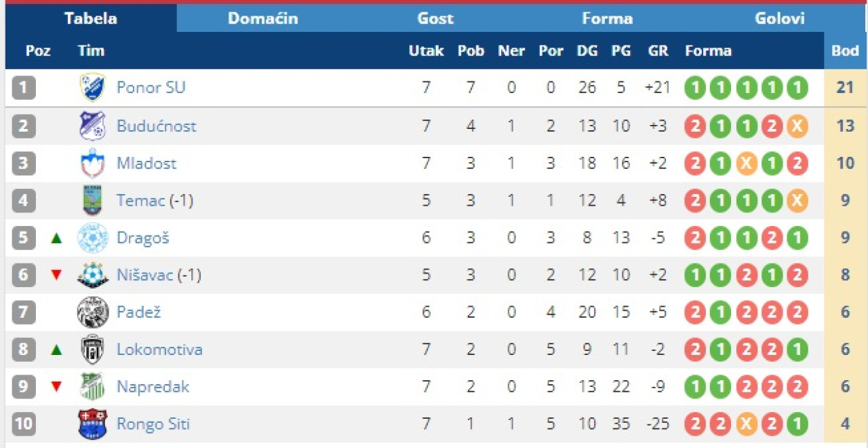Click the green up arrow beside Dragoš
The image size is (868, 448).
click(57, 238)
